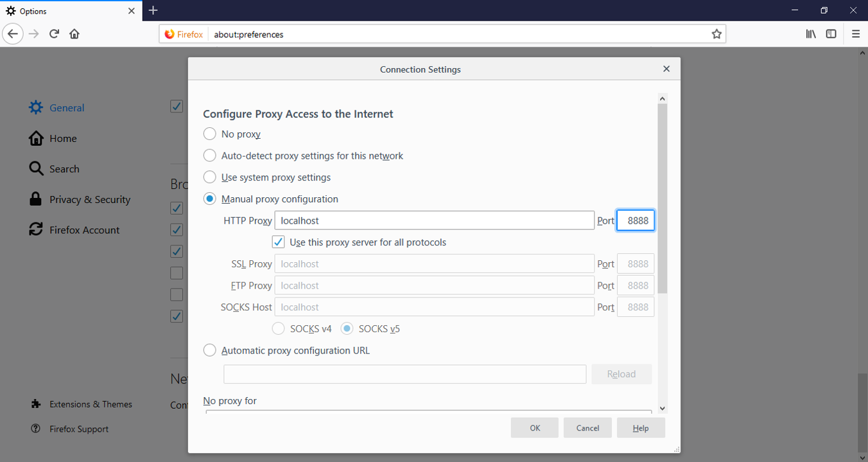Choose SOCKS v4 protocol
The width and height of the screenshot is (868, 462).
tap(278, 328)
